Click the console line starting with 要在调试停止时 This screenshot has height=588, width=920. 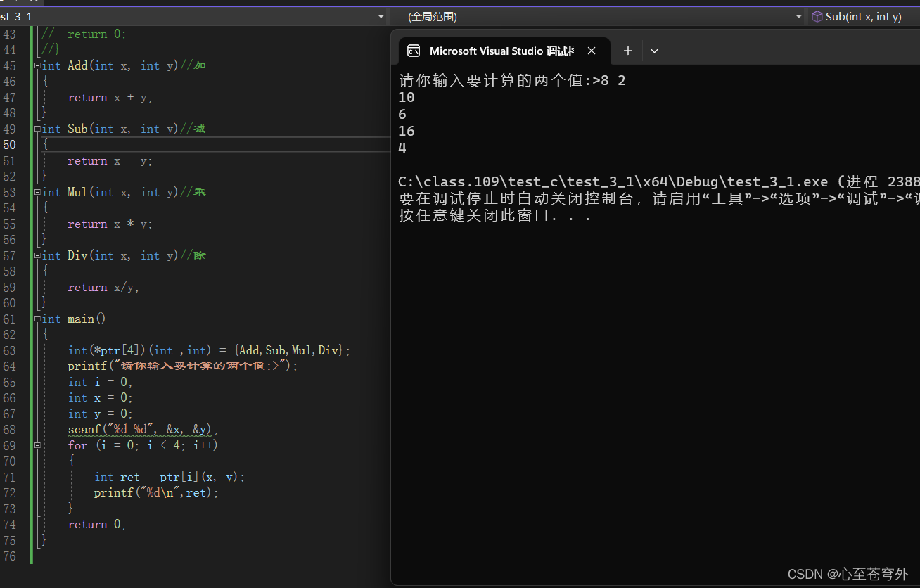[x=659, y=199]
